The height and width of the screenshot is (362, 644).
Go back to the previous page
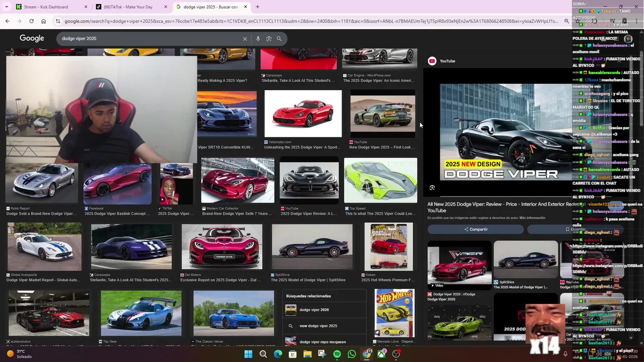pyautogui.click(x=7, y=21)
